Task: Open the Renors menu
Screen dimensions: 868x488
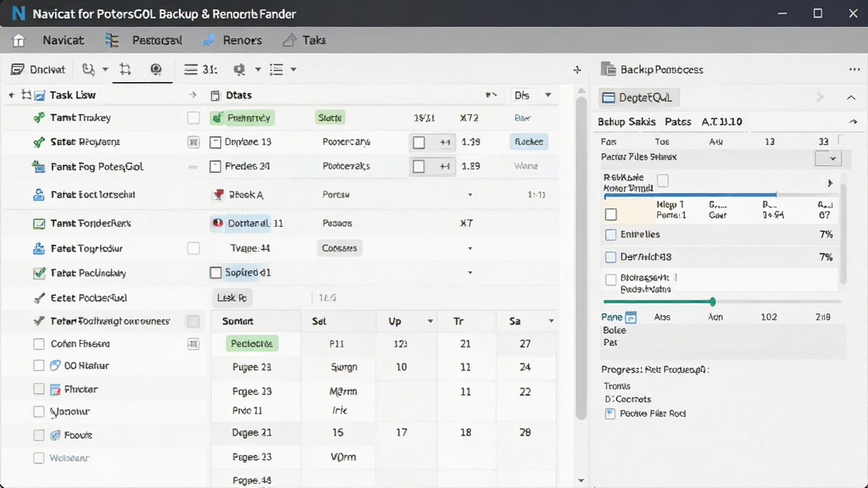Action: tap(242, 41)
